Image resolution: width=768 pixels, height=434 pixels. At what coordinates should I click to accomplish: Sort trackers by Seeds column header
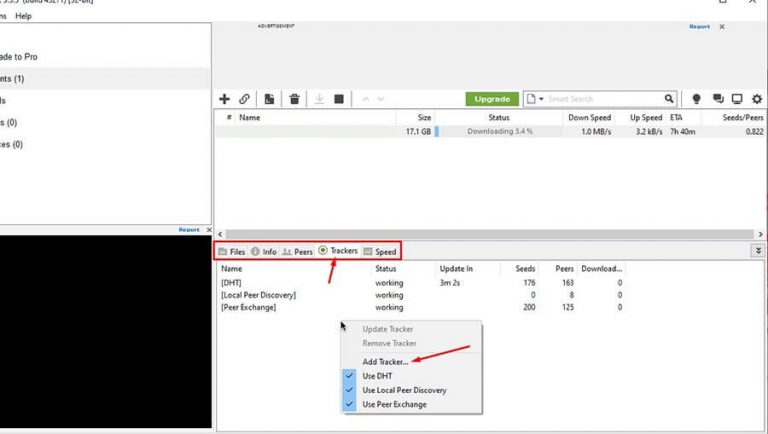(x=525, y=268)
